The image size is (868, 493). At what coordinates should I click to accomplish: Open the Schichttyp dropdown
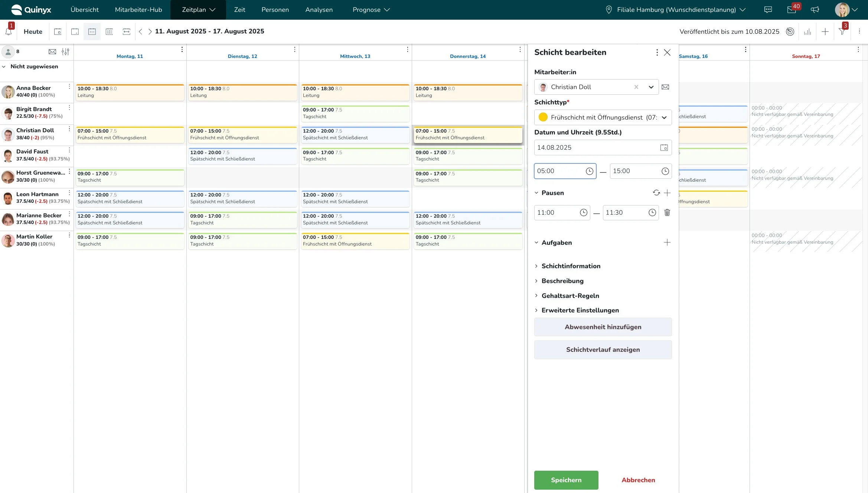tap(664, 117)
